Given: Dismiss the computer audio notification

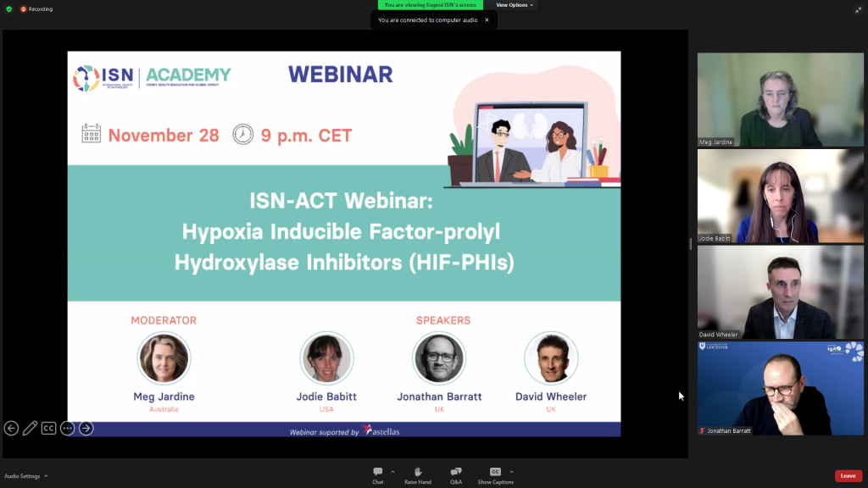Looking at the screenshot, I should click(487, 19).
